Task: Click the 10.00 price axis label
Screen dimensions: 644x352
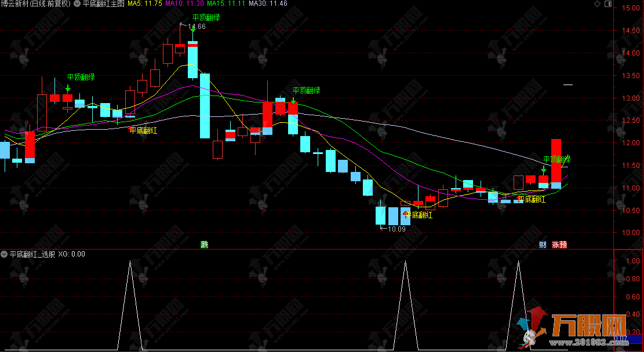Action: (x=631, y=233)
